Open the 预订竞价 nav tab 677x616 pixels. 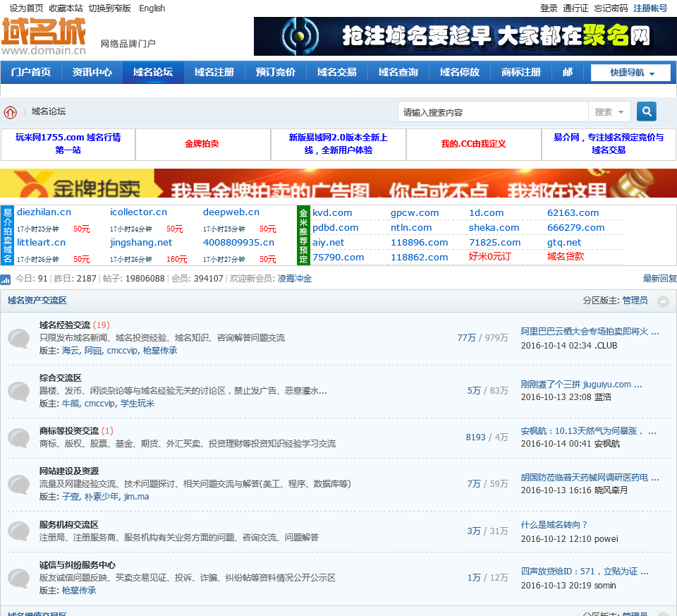[276, 72]
